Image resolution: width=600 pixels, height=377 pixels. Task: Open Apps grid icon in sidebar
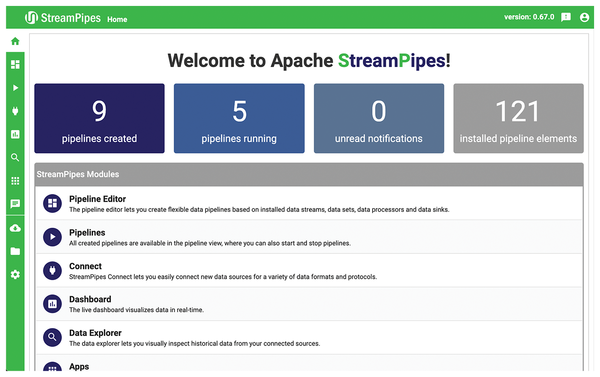click(x=15, y=181)
